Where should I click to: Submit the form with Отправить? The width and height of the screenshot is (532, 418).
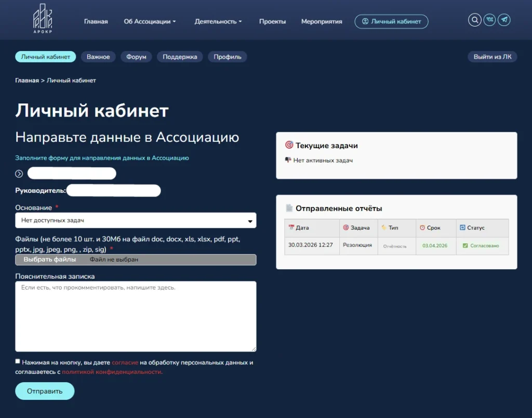pos(45,391)
